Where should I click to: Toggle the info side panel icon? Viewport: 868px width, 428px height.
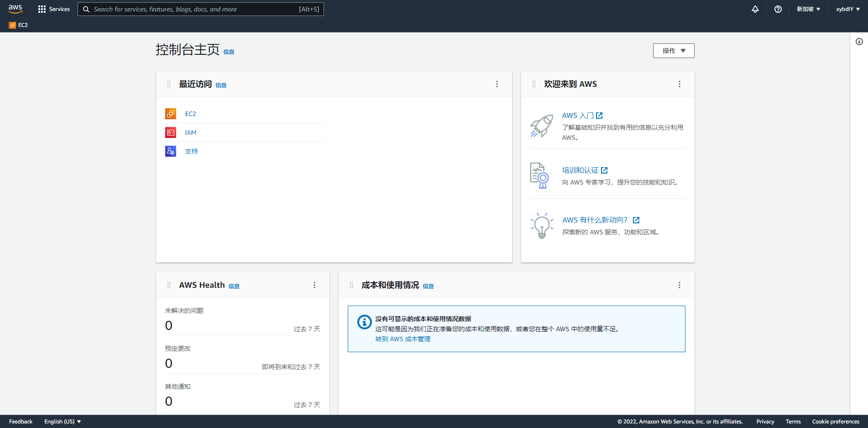(x=859, y=42)
